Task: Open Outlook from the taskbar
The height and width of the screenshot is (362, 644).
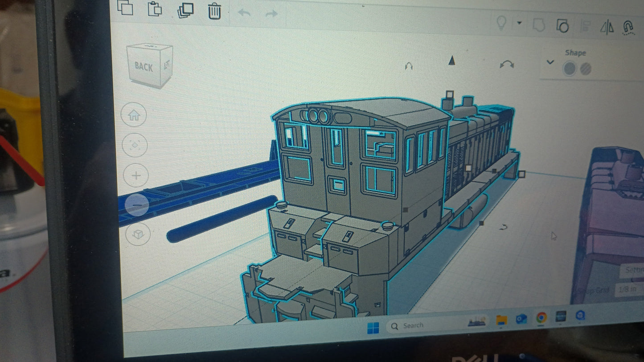Action: [x=521, y=319]
